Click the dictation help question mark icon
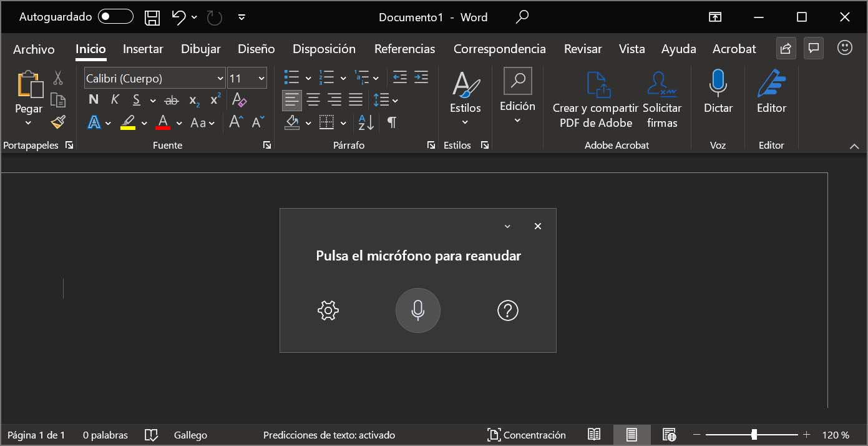The width and height of the screenshot is (868, 446). coord(508,310)
